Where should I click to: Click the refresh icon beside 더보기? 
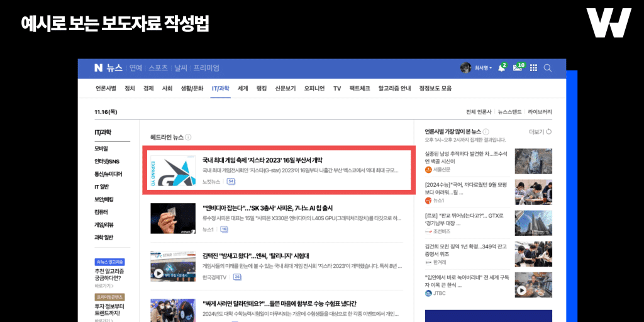(x=548, y=132)
